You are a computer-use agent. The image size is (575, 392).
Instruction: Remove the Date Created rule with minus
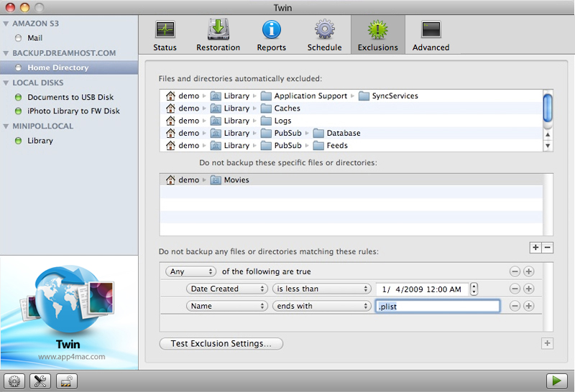[515, 289]
